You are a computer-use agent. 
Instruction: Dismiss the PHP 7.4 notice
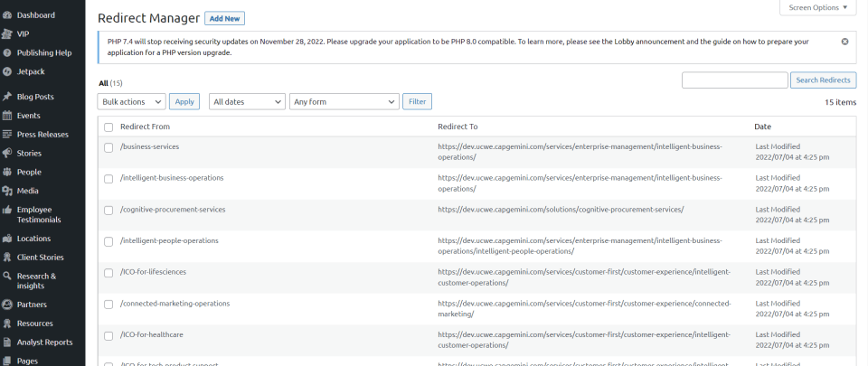(844, 42)
